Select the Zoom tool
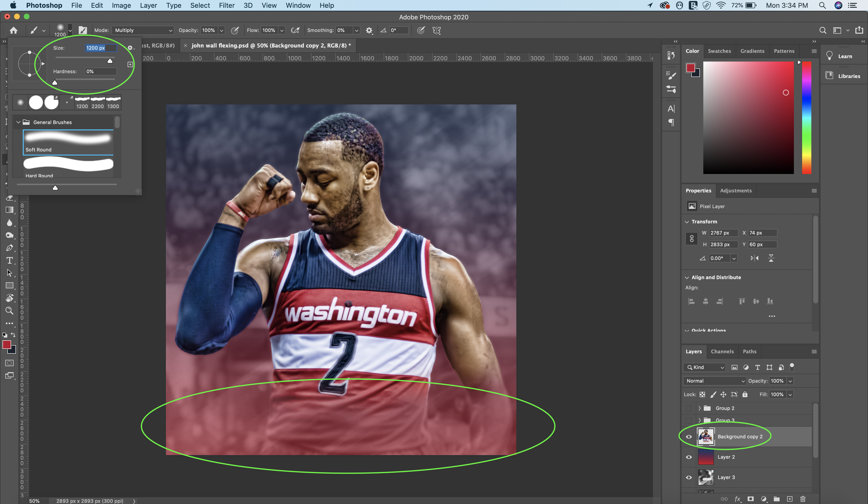This screenshot has width=868, height=504. [x=10, y=311]
